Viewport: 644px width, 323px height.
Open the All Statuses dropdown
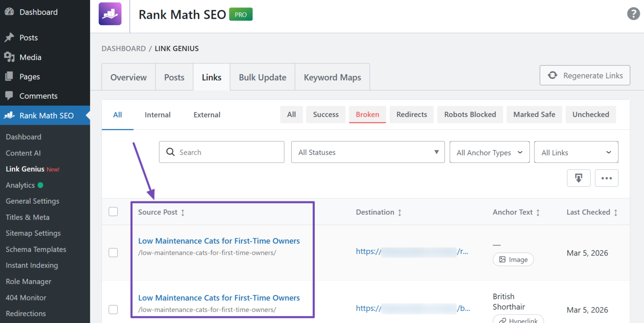368,152
